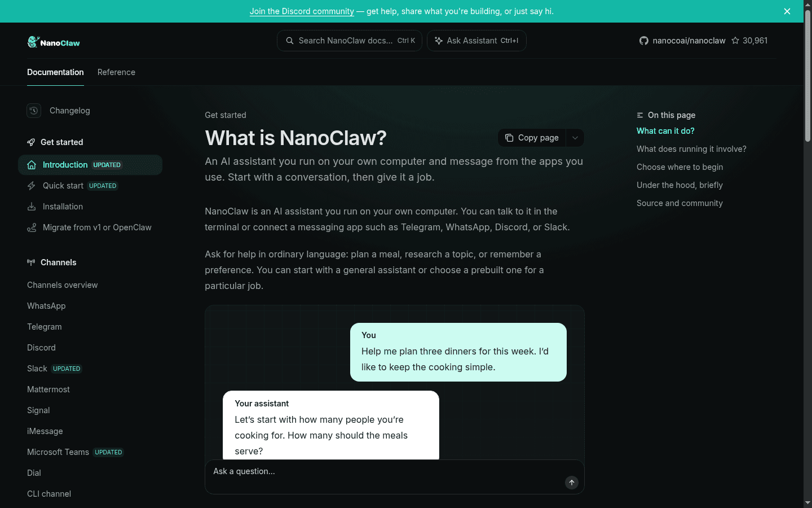Open the Copy page dropdown arrow
Image resolution: width=812 pixels, height=508 pixels.
(x=575, y=138)
